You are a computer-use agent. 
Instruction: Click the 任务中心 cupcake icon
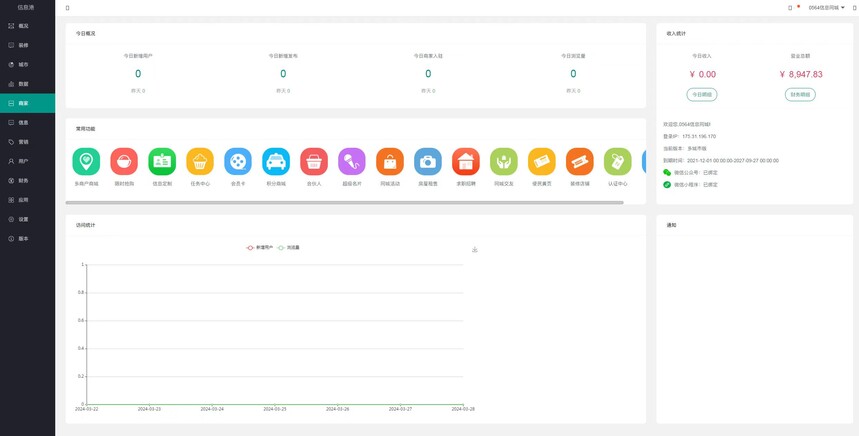click(x=200, y=162)
